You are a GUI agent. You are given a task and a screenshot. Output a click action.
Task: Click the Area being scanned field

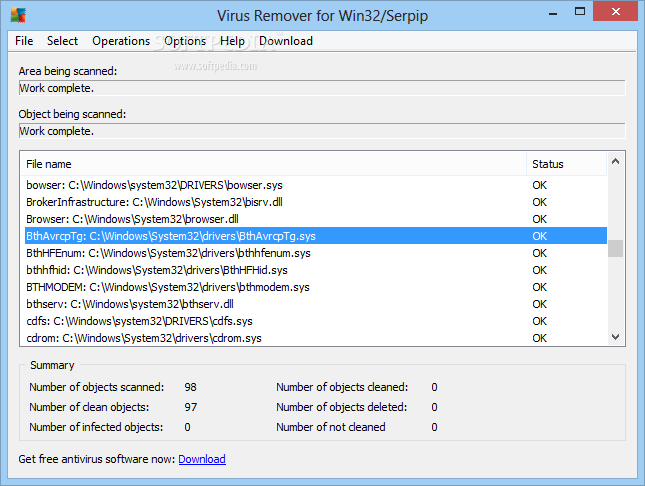322,88
